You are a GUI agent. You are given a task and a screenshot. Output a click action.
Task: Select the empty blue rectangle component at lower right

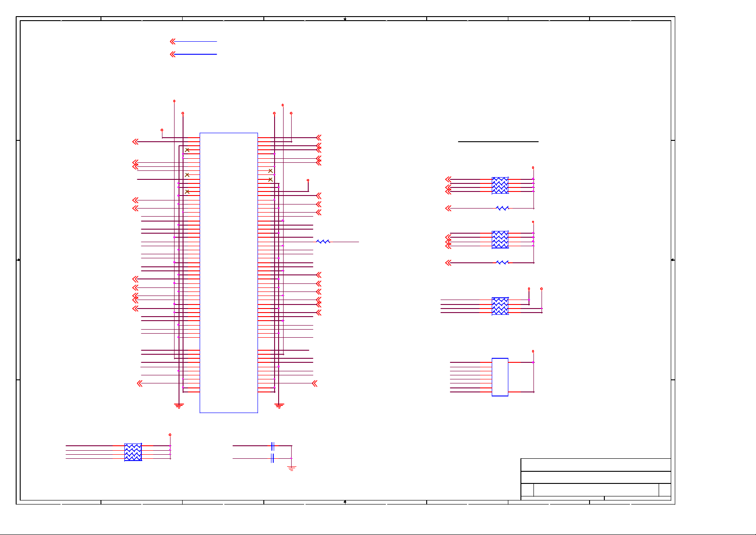pos(500,377)
